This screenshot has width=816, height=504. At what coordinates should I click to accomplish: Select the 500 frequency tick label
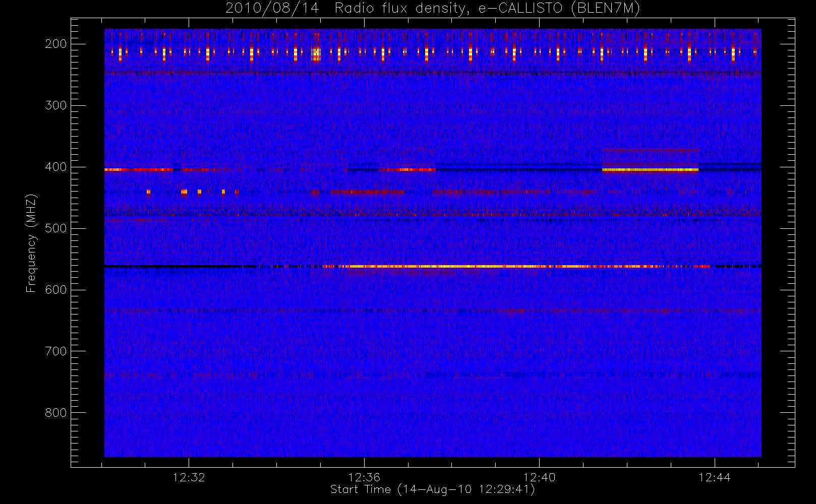(55, 228)
